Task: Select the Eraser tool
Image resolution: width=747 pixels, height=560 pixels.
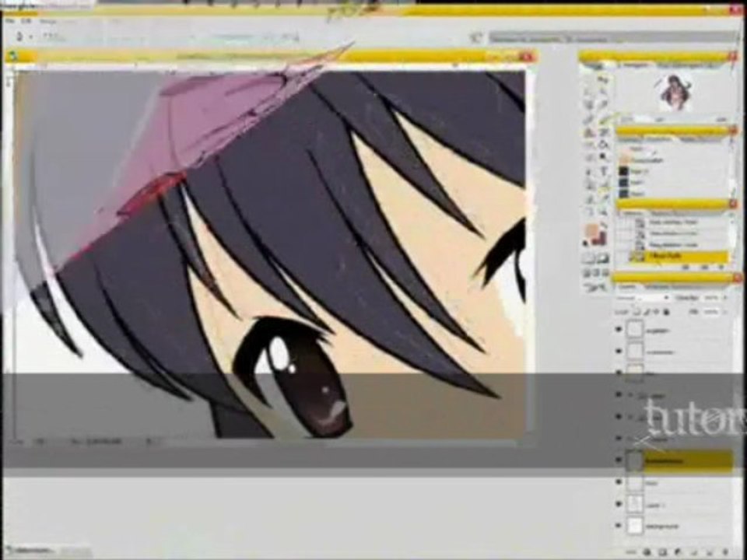Action: click(590, 145)
